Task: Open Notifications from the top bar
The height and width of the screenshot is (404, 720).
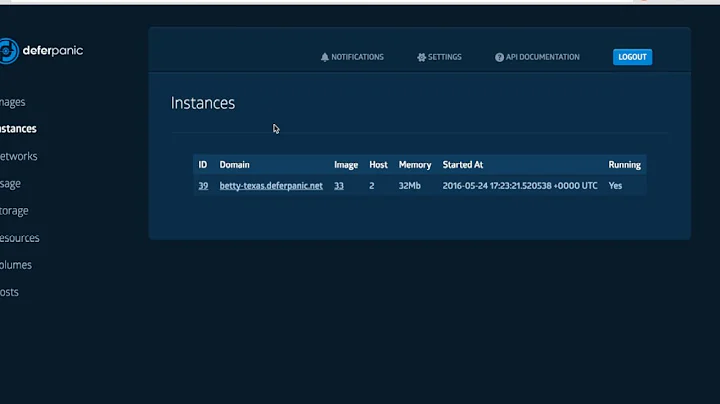Action: point(352,57)
